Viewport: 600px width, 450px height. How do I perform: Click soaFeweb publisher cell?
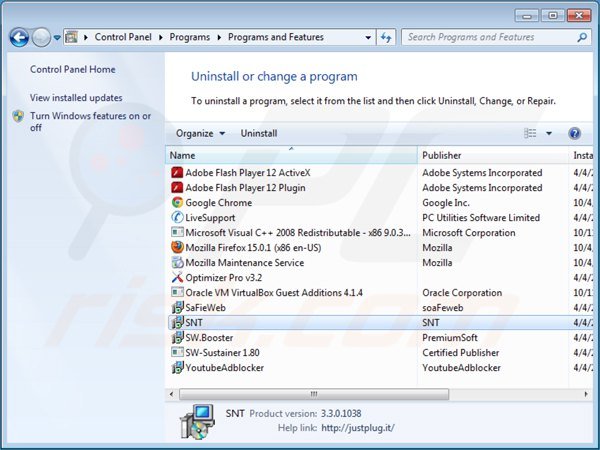tap(443, 307)
